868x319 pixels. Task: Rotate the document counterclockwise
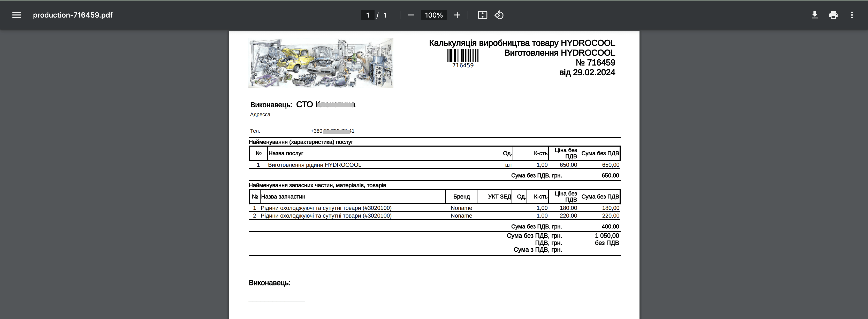coord(499,15)
